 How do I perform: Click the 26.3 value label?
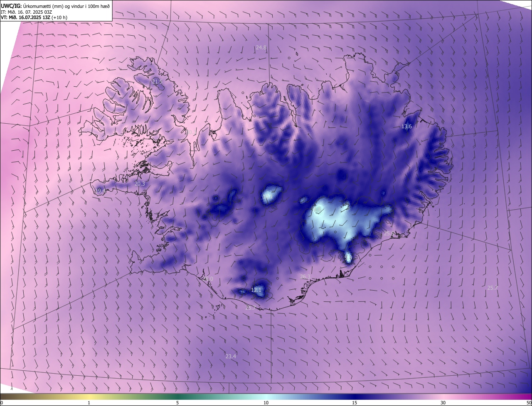pyautogui.click(x=305, y=277)
